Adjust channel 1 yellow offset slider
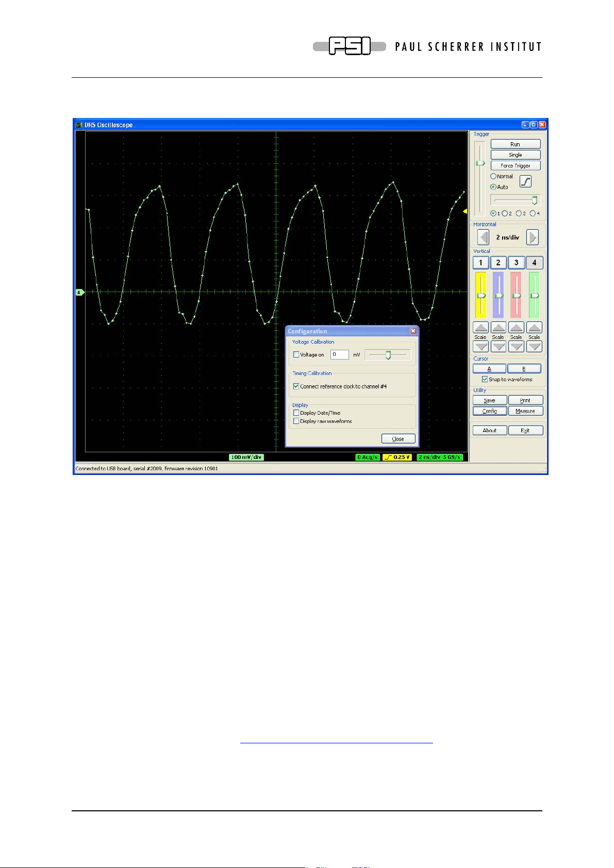 pyautogui.click(x=480, y=295)
